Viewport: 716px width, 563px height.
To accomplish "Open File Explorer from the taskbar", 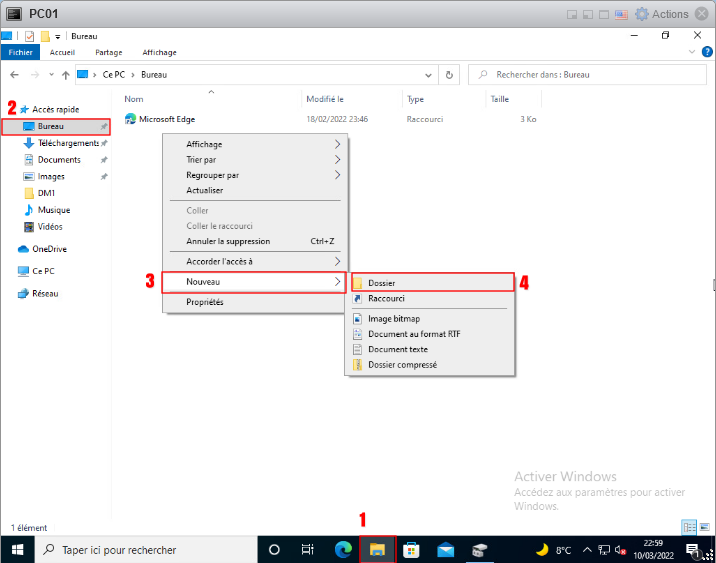I will click(x=378, y=550).
